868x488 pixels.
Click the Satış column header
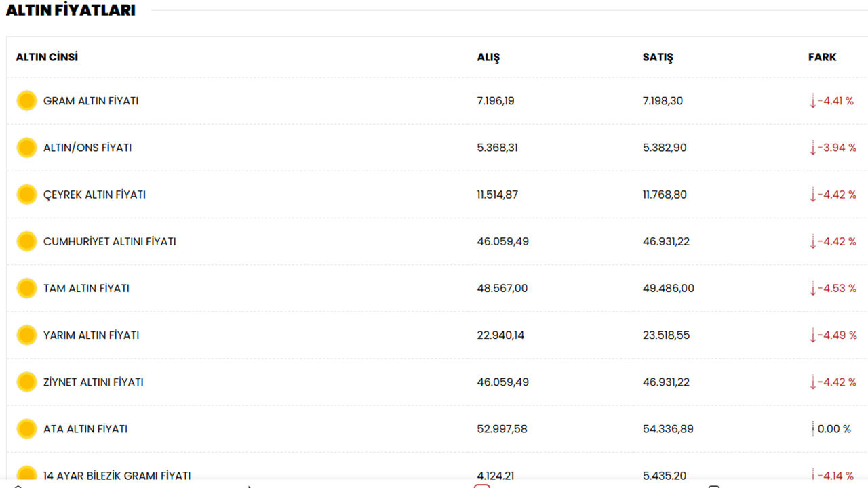(658, 58)
